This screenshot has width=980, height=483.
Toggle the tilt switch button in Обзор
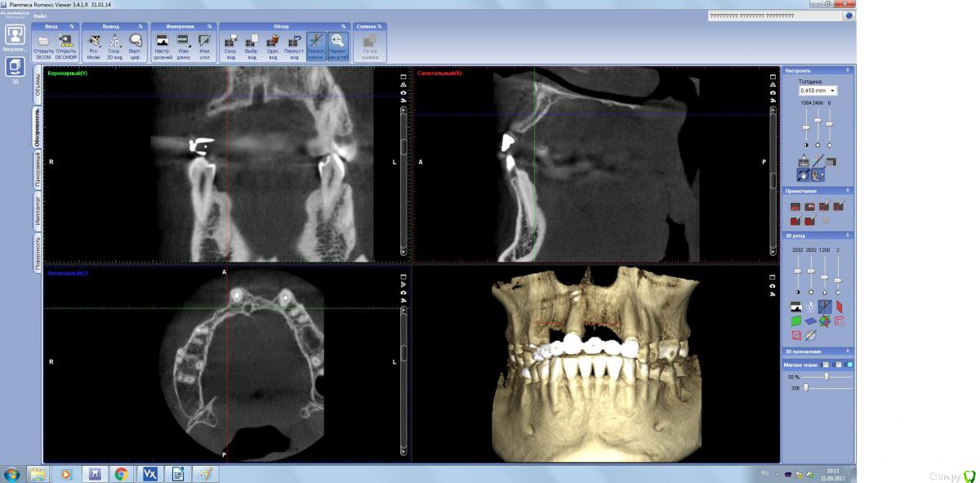[x=316, y=41]
